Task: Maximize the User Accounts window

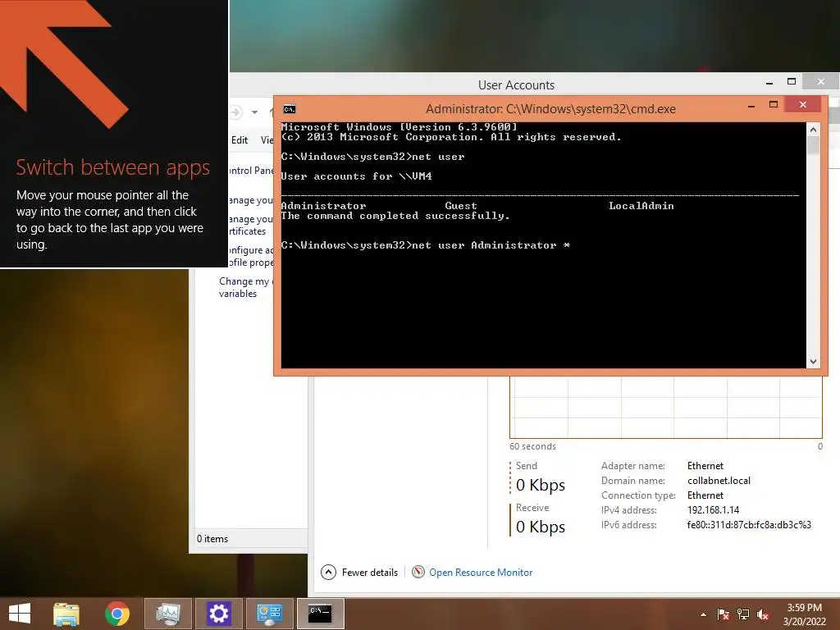Action: [x=792, y=81]
